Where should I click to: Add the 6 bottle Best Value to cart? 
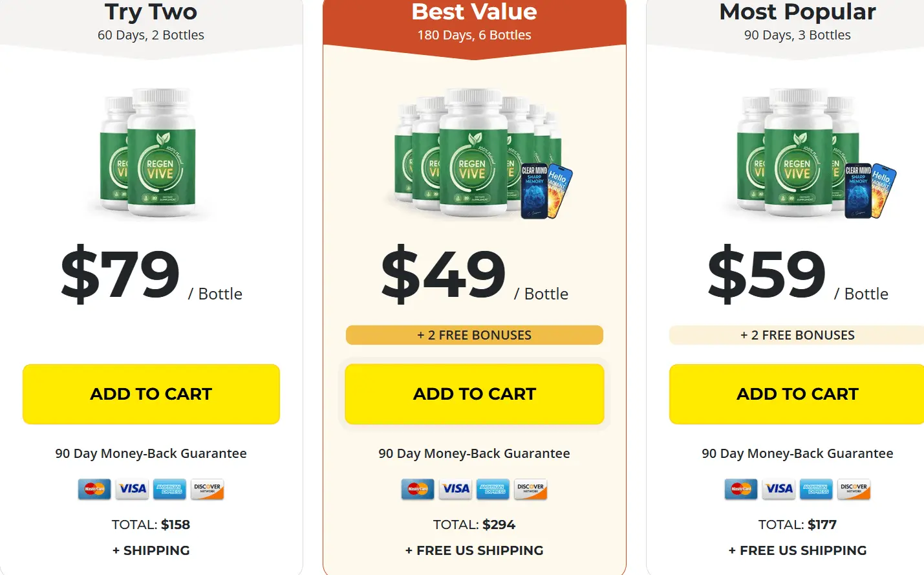(x=475, y=394)
